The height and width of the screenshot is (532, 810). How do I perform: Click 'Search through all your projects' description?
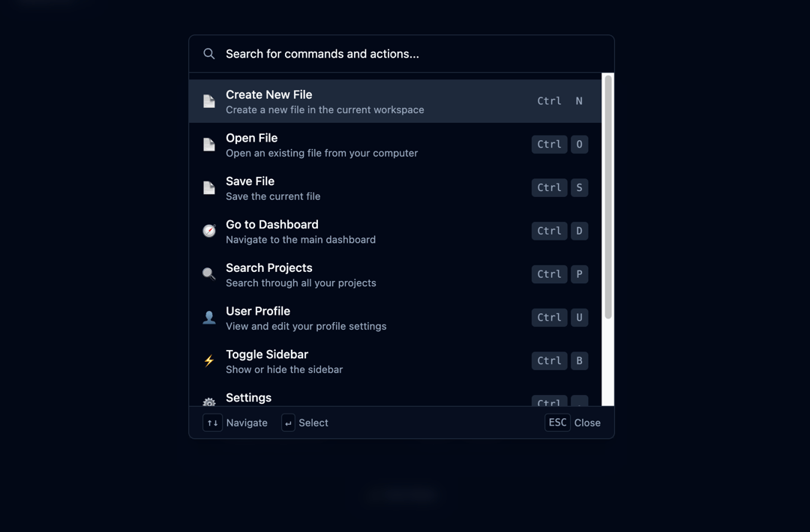[x=301, y=283]
